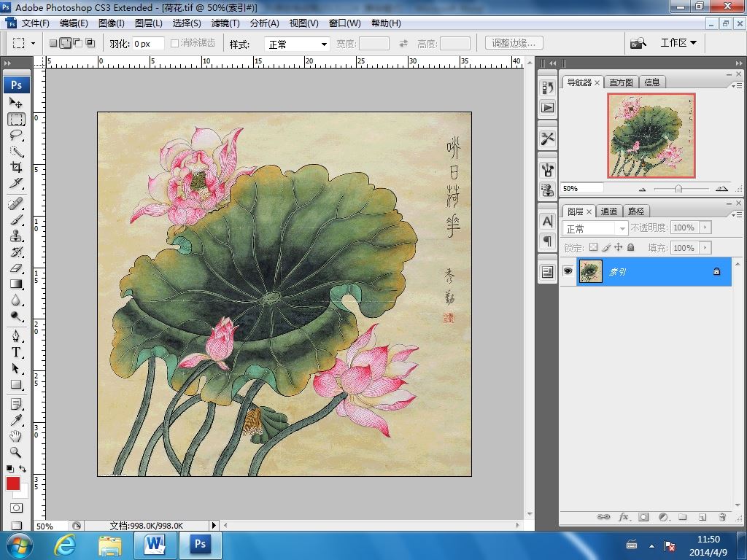747x560 pixels.
Task: Click the 调整边缘 refine edge button
Action: point(514,43)
